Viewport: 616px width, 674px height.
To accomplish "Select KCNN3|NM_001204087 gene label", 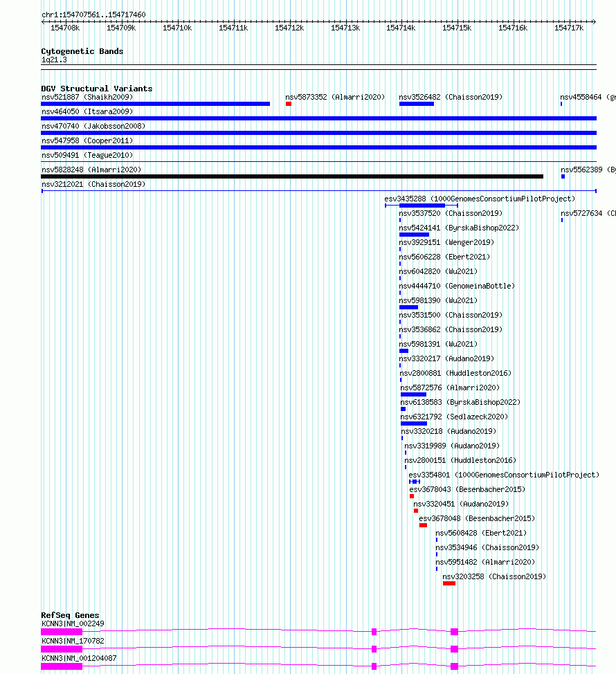I will (79, 658).
